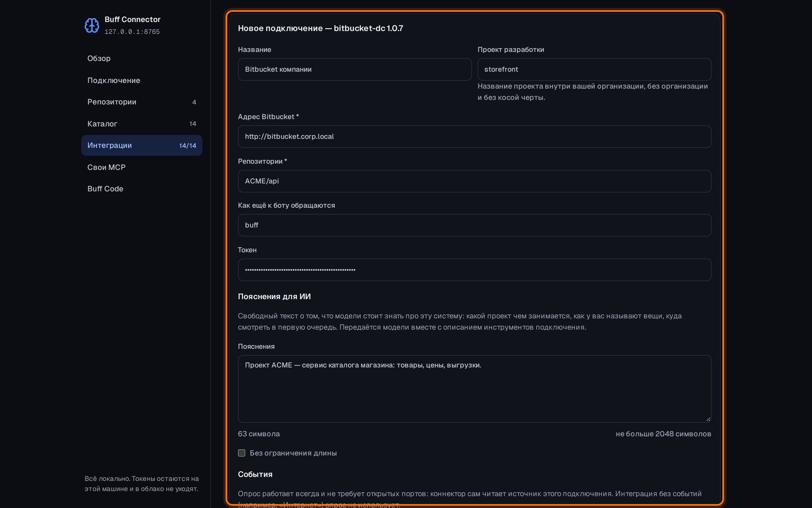Screen dimensions: 812x508
Task: Click the Репозитории field containing ACME/api
Action: click(475, 181)
